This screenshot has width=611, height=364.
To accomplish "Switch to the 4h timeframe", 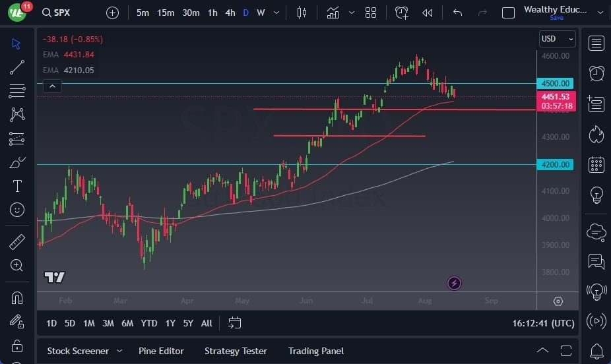I will pyautogui.click(x=230, y=13).
